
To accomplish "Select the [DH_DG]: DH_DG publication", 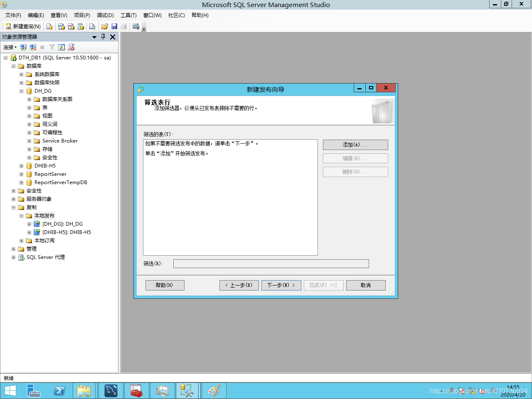I will tap(62, 224).
